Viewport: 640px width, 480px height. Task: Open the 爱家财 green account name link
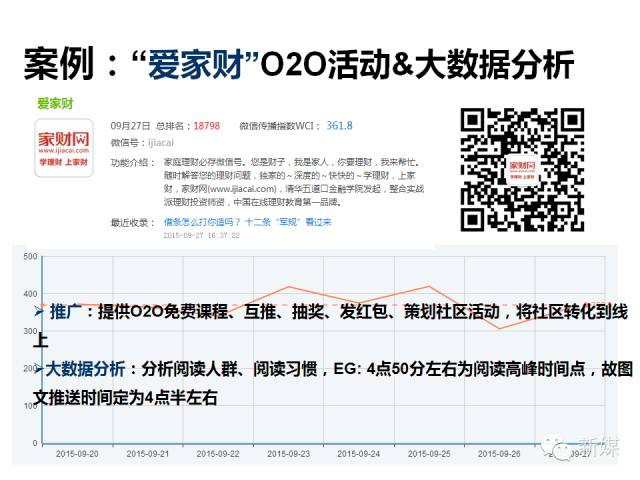pyautogui.click(x=55, y=103)
